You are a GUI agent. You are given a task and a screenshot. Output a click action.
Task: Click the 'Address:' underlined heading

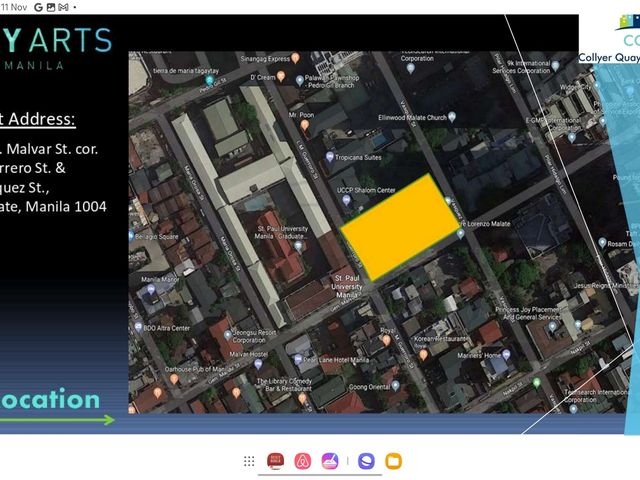(x=41, y=119)
